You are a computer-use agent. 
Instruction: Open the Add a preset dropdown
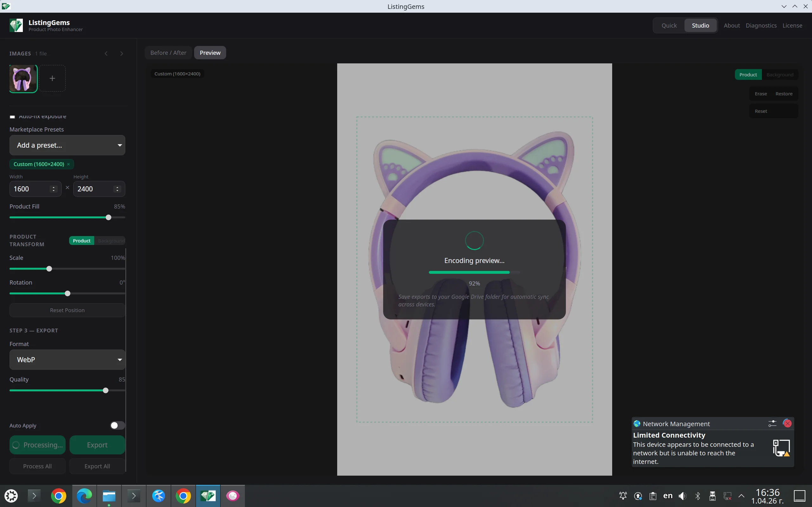pos(67,145)
